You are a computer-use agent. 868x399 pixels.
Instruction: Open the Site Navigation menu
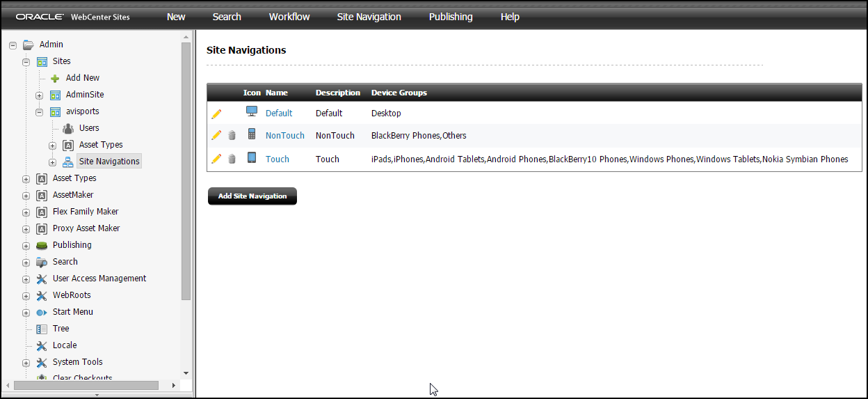click(369, 17)
